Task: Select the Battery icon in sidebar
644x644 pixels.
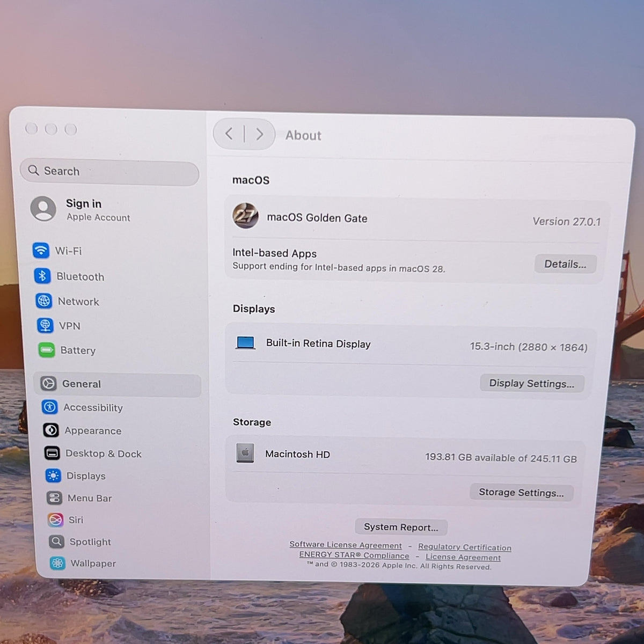Action: coord(47,350)
